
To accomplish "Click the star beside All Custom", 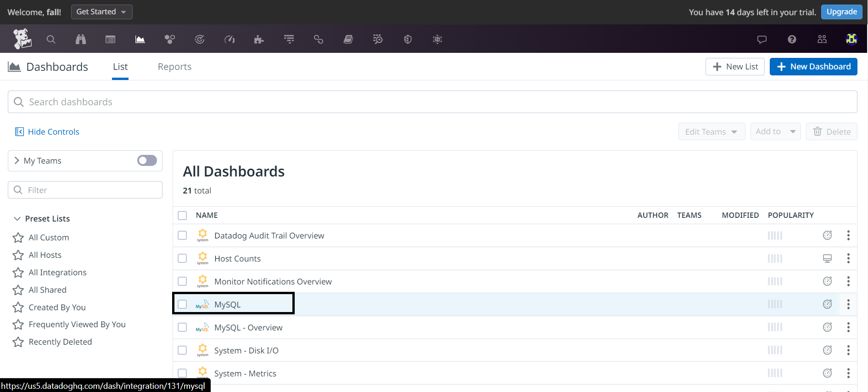I will tap(18, 238).
